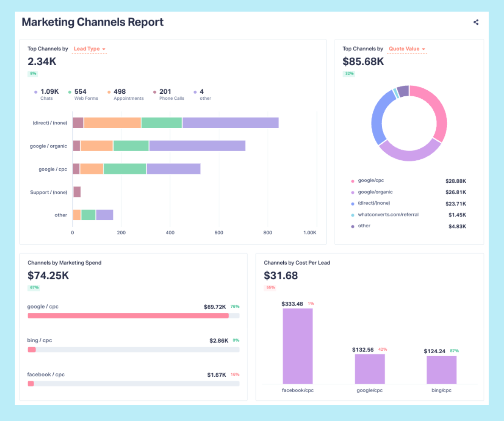Open the Quote Value dropdown
The height and width of the screenshot is (421, 504).
click(x=406, y=49)
